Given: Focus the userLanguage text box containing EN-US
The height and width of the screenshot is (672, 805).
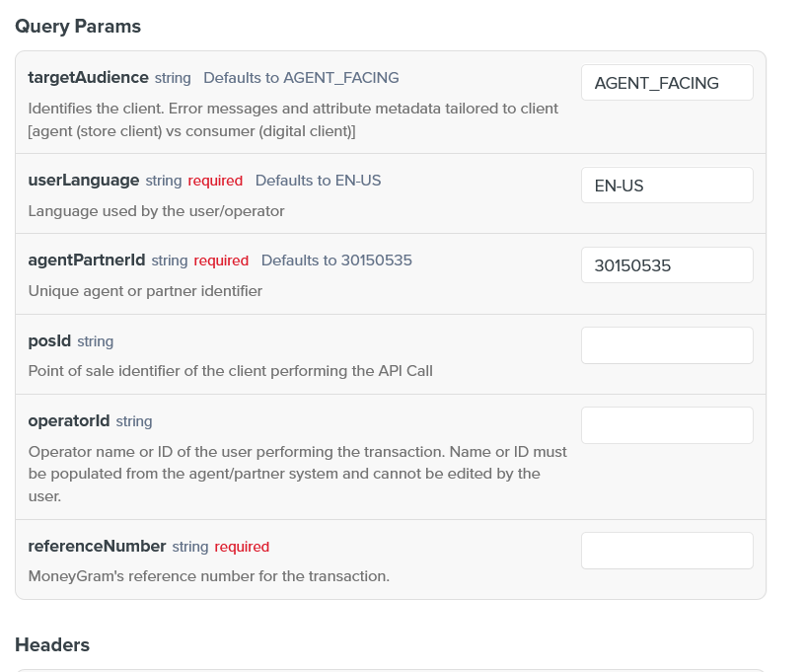Looking at the screenshot, I should pos(667,185).
